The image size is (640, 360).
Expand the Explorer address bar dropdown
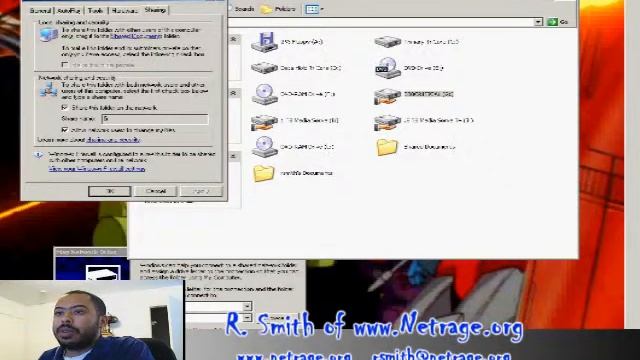538,22
